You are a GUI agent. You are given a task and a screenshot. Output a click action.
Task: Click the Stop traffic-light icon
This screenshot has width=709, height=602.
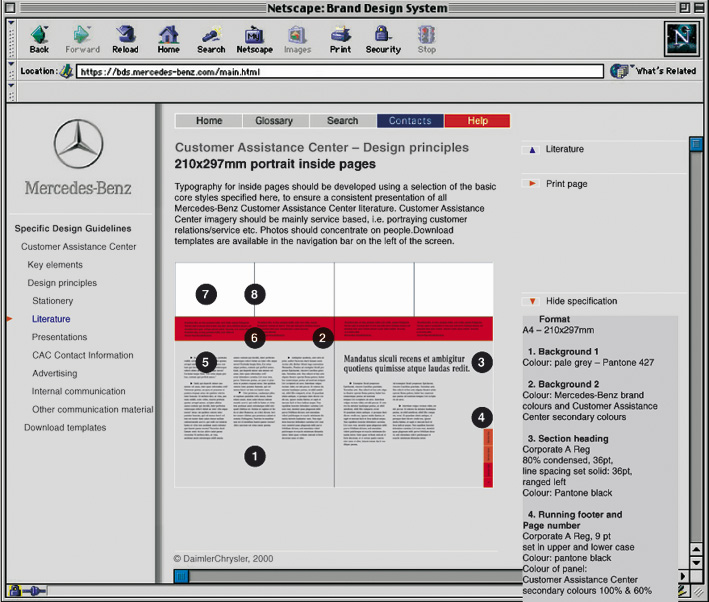pyautogui.click(x=426, y=34)
